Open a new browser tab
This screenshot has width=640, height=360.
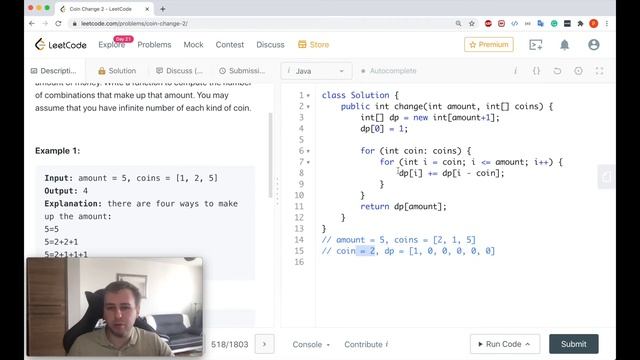(x=162, y=9)
